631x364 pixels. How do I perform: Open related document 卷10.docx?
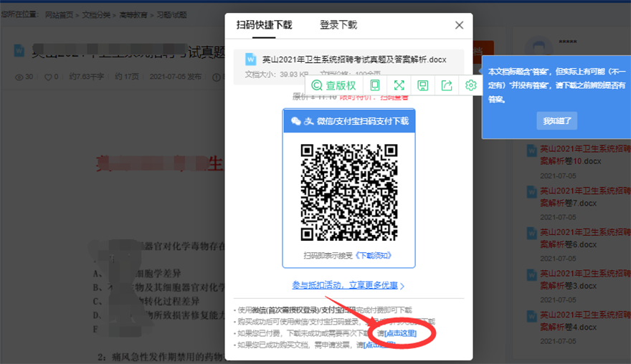point(585,155)
